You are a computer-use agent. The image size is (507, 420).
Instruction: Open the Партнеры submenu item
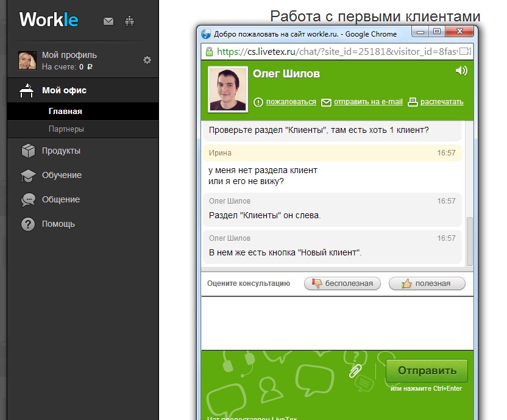click(83, 129)
